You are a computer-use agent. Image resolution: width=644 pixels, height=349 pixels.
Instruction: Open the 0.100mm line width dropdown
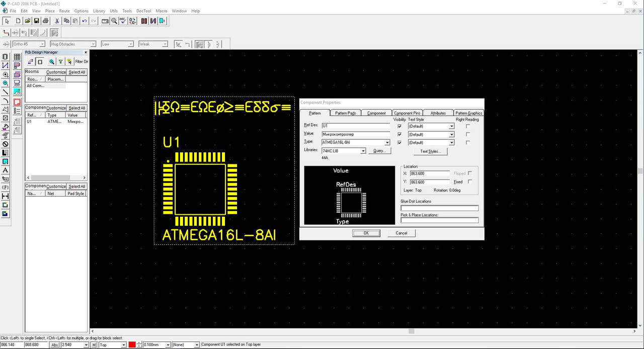pos(168,345)
